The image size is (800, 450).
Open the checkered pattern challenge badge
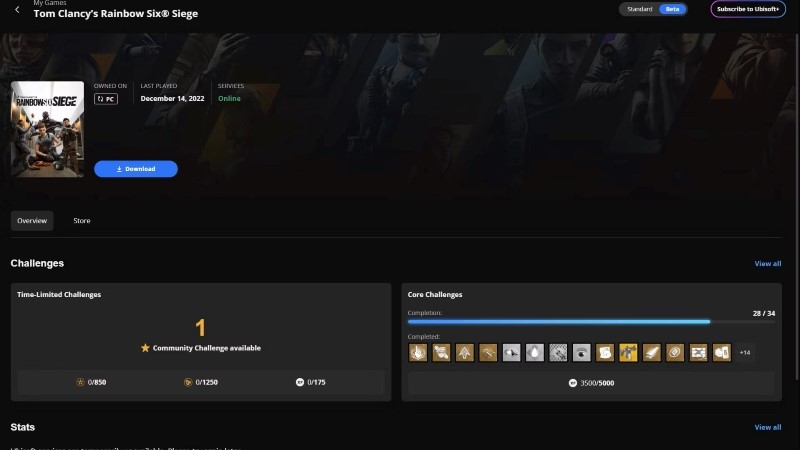click(558, 353)
